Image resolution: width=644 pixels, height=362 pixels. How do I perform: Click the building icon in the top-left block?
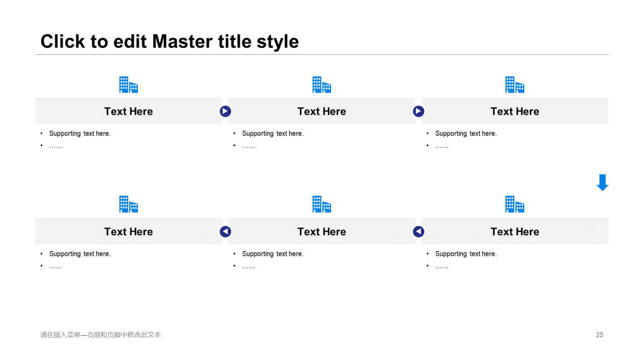coord(128,85)
